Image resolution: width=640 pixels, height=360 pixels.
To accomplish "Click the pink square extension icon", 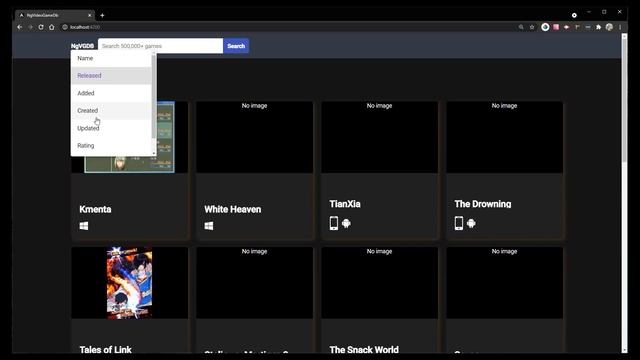I will click(556, 27).
